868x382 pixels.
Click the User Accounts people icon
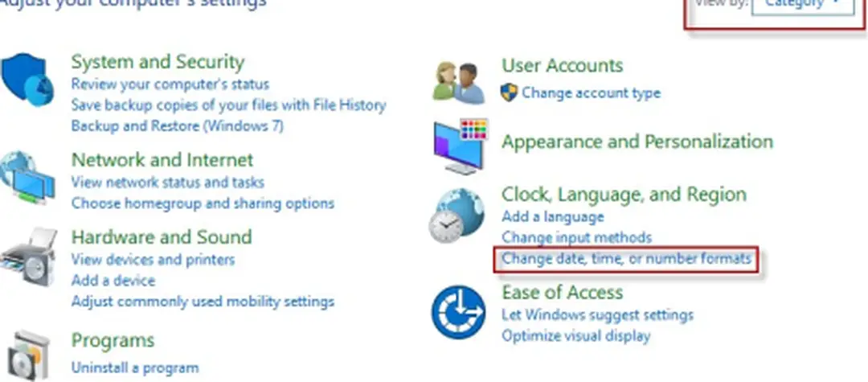tap(457, 81)
